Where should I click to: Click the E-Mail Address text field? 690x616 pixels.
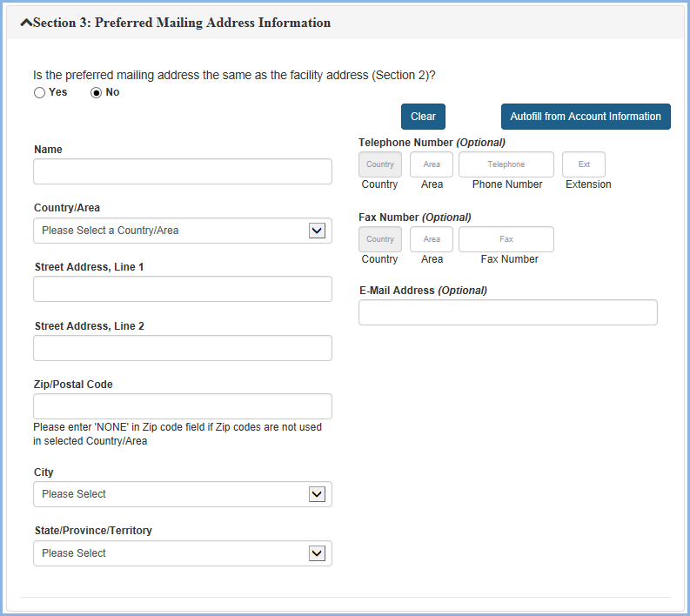click(508, 312)
